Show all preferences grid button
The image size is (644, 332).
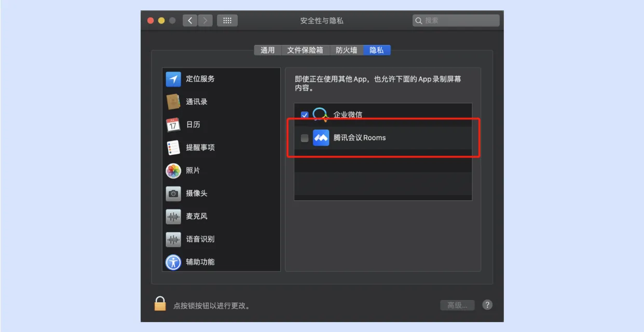[x=227, y=20]
